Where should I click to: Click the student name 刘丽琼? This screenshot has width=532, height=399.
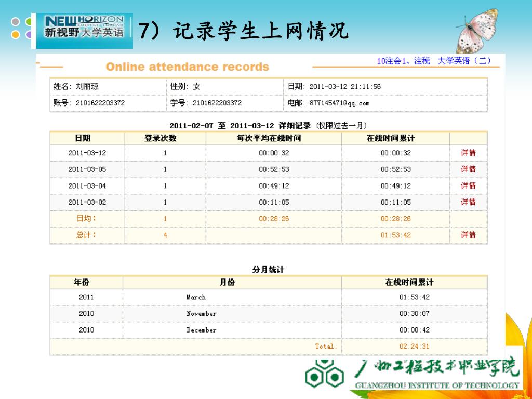pos(87,87)
